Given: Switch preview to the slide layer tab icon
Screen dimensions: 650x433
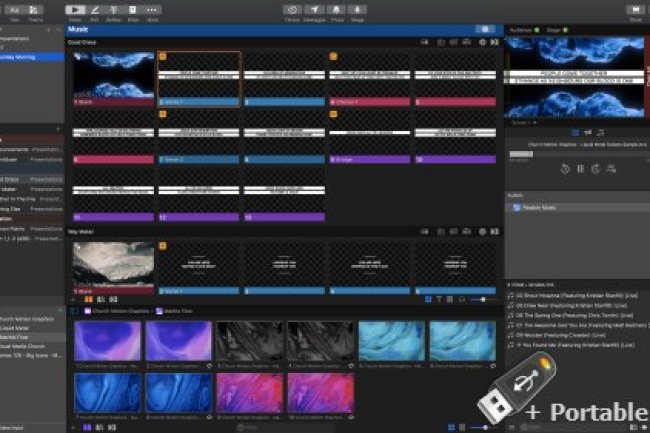Looking at the screenshot, I should 575,133.
